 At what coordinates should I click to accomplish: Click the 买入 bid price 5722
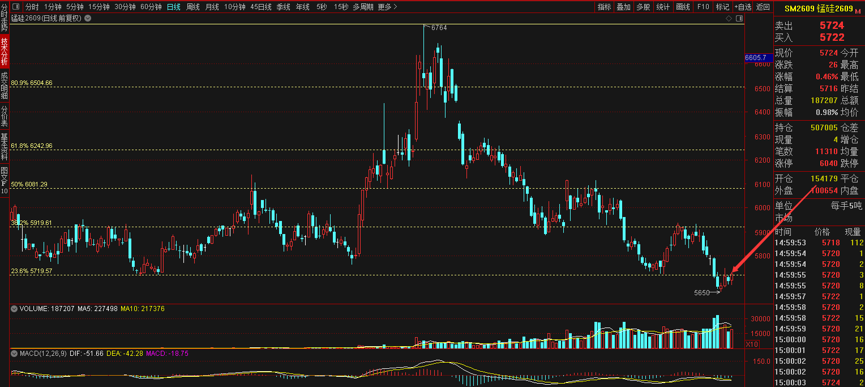[831, 37]
